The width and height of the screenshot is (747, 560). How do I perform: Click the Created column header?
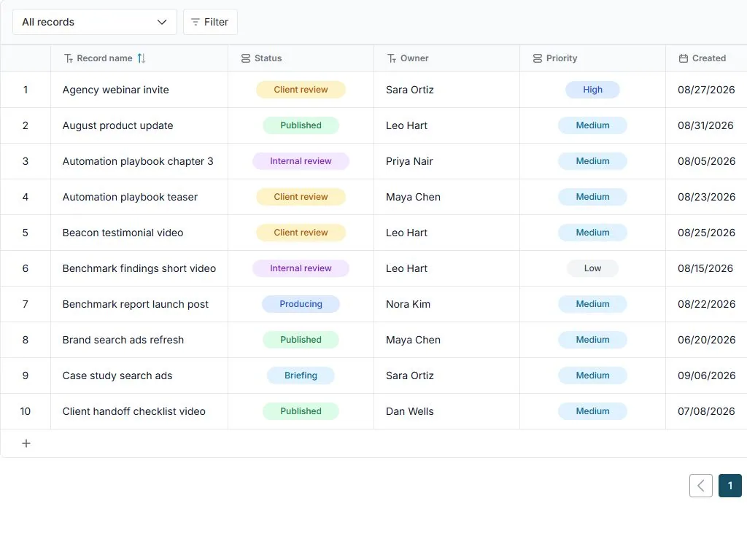pyautogui.click(x=706, y=58)
